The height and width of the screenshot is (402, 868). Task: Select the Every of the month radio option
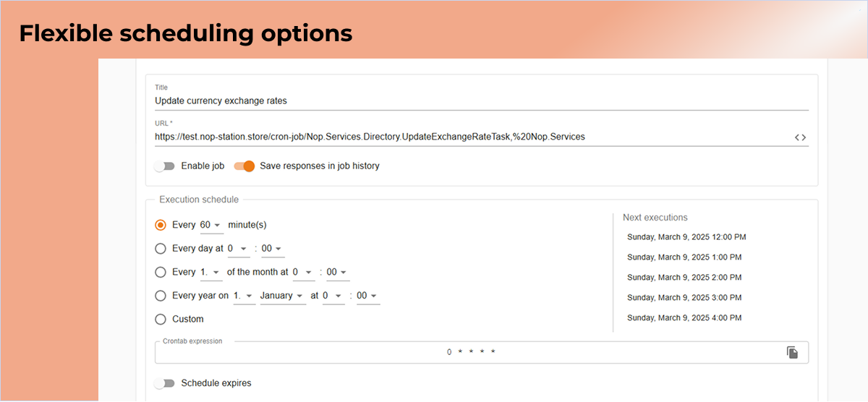tap(161, 273)
